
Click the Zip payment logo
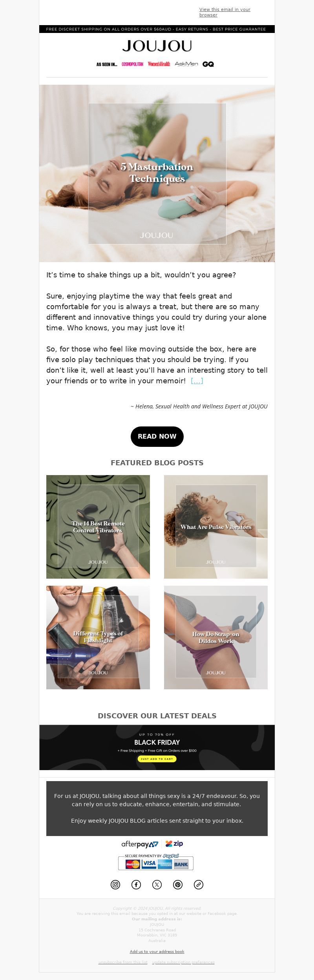pyautogui.click(x=174, y=843)
